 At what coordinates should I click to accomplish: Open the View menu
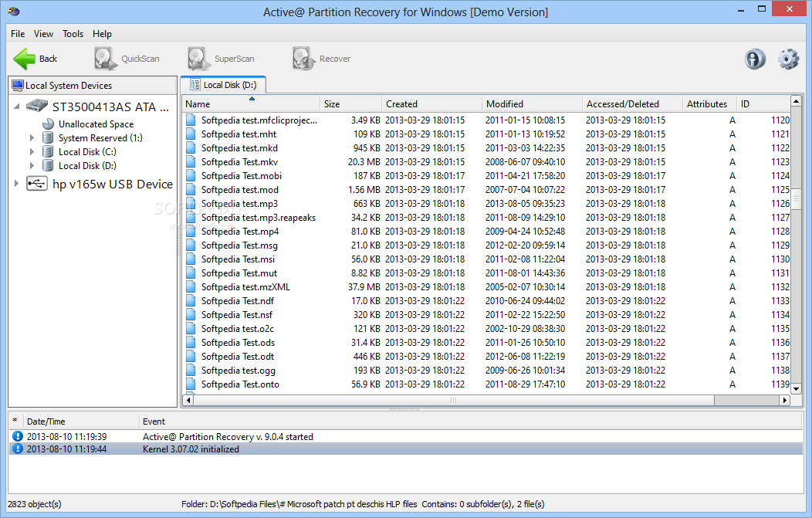coord(43,34)
